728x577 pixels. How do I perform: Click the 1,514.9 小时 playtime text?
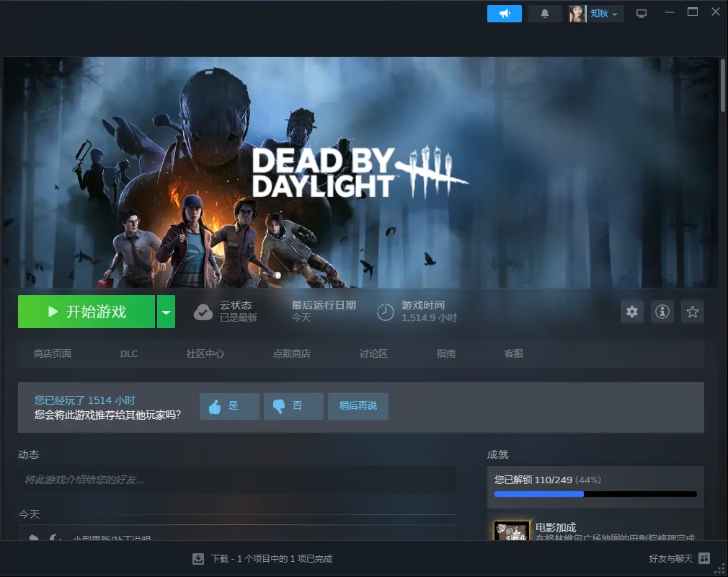[429, 317]
